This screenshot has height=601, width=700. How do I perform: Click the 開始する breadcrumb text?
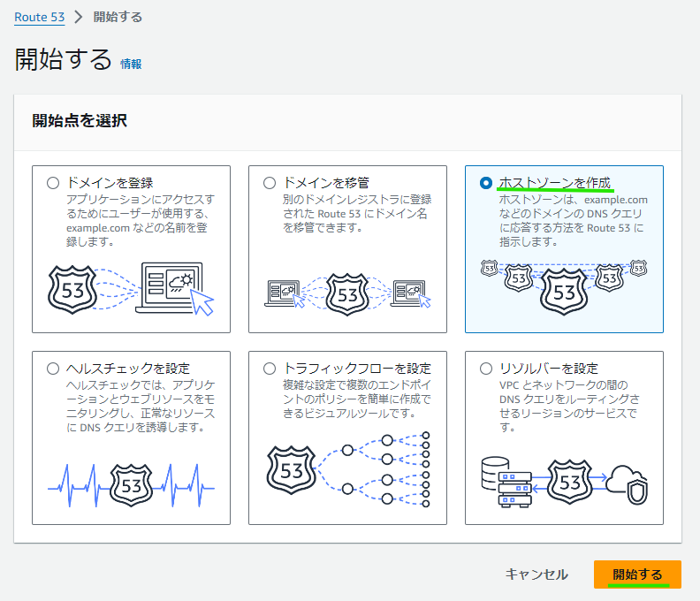point(118,17)
